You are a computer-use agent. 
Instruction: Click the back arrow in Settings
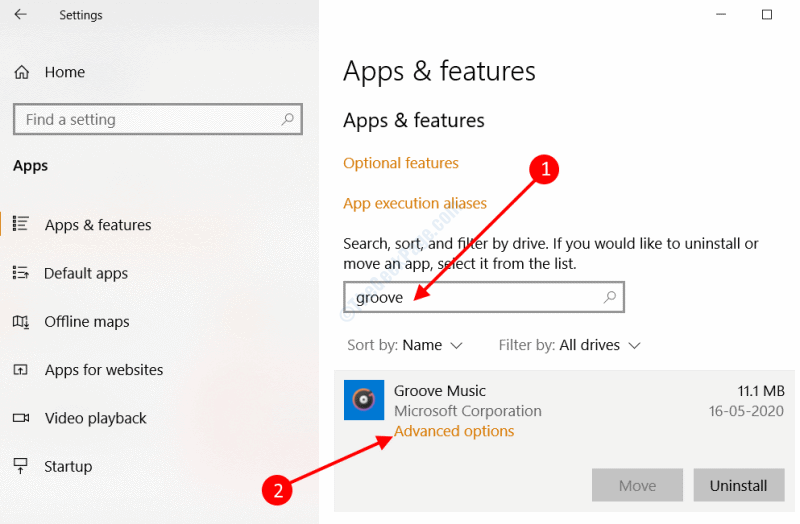pyautogui.click(x=20, y=15)
